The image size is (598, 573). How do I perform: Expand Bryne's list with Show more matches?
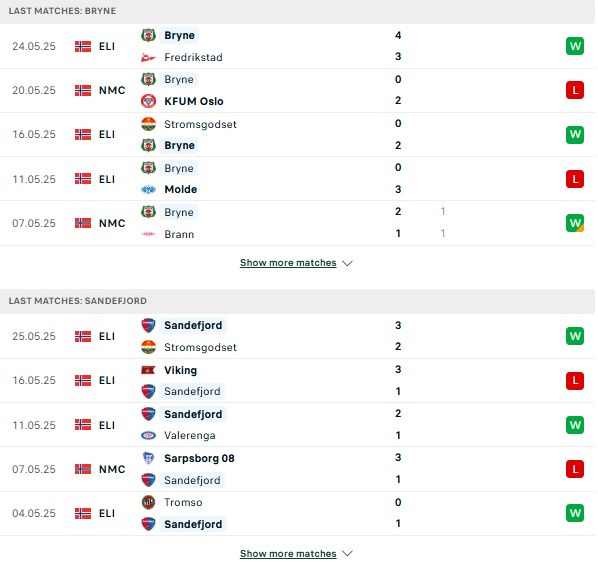click(x=288, y=263)
